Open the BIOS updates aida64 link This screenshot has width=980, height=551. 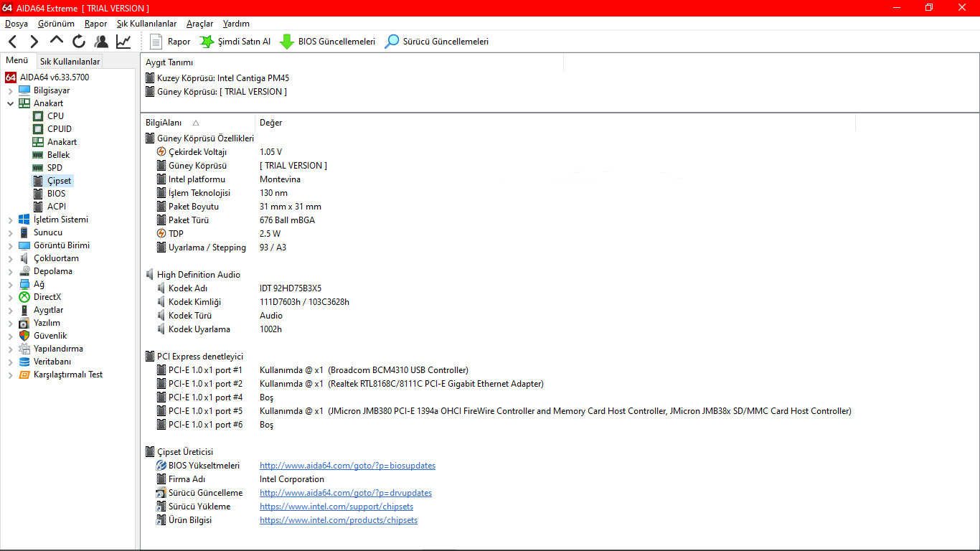pyautogui.click(x=347, y=466)
